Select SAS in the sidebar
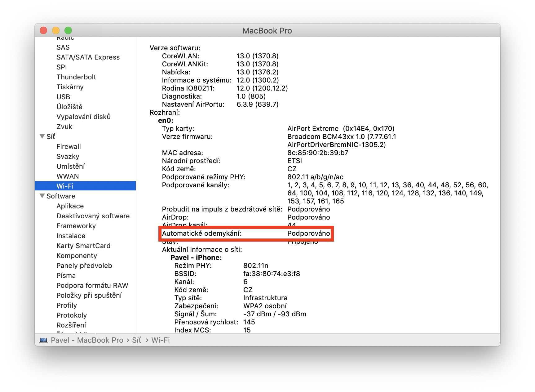This screenshot has height=392, width=535. click(63, 47)
